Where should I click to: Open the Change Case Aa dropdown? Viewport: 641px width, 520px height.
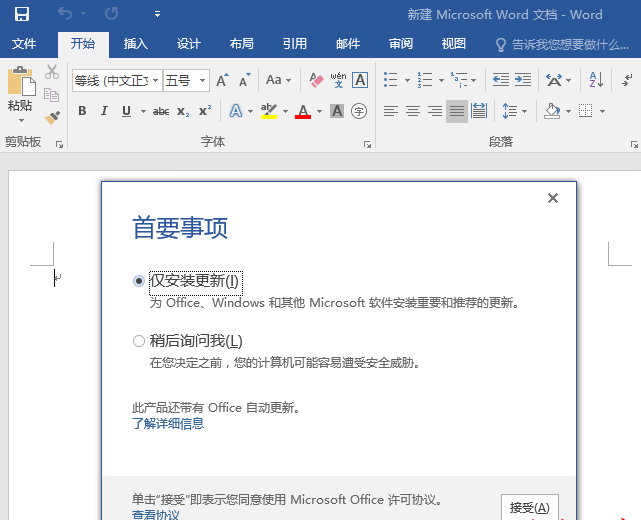point(278,80)
